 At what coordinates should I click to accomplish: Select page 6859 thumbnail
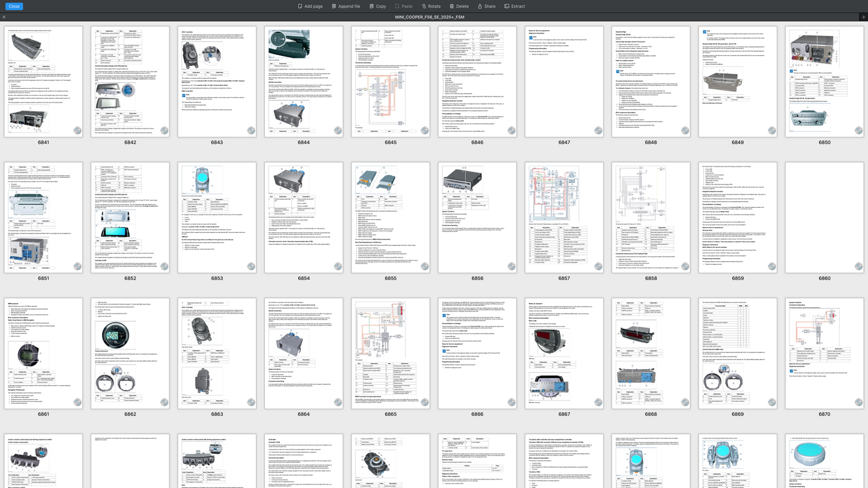pos(738,217)
